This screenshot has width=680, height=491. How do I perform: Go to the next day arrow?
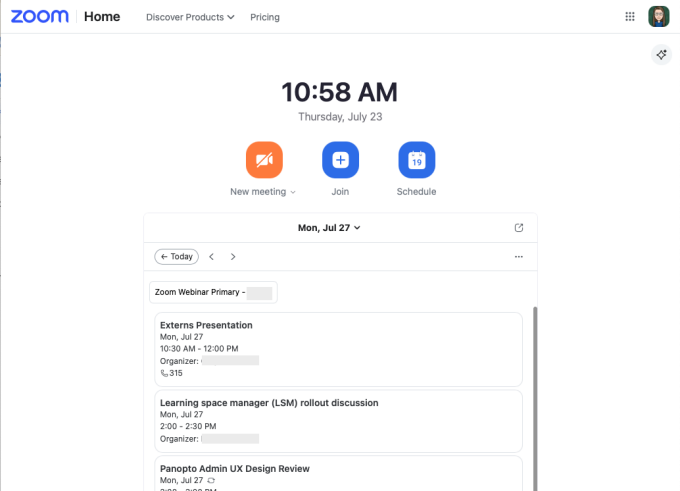[x=233, y=257]
